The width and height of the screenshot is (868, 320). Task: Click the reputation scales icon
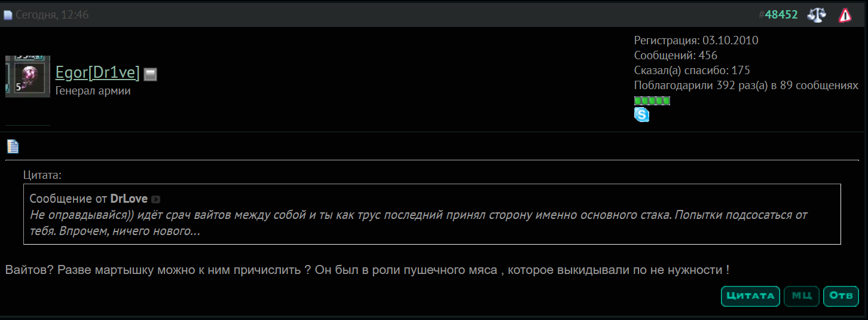[817, 15]
